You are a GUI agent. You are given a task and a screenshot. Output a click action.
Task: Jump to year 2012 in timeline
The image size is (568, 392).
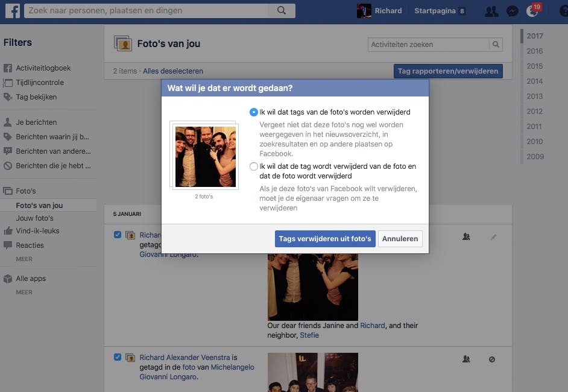tap(535, 111)
